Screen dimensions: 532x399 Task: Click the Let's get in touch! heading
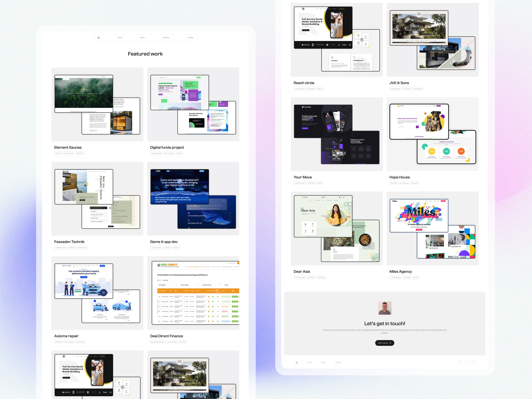tap(385, 323)
